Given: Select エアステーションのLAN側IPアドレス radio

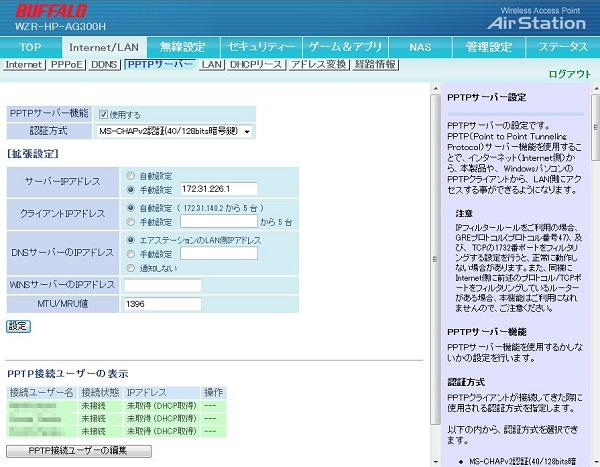Looking at the screenshot, I should pyautogui.click(x=131, y=240).
